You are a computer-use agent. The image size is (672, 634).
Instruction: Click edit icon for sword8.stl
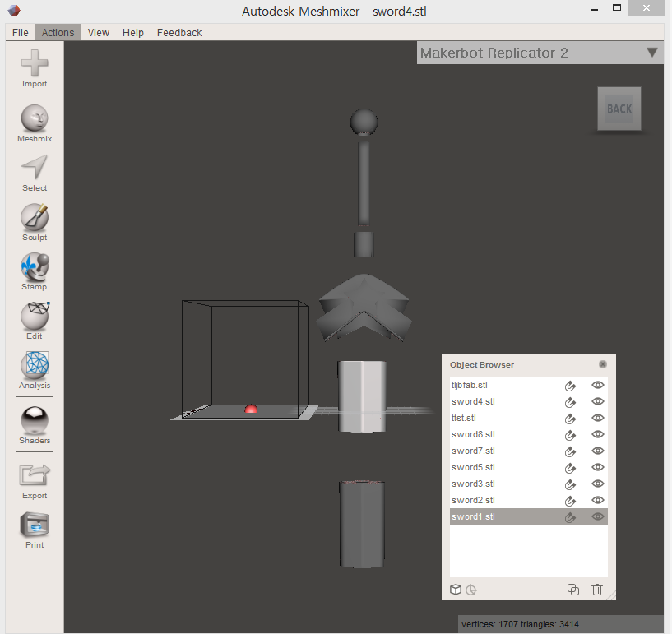pyautogui.click(x=570, y=435)
